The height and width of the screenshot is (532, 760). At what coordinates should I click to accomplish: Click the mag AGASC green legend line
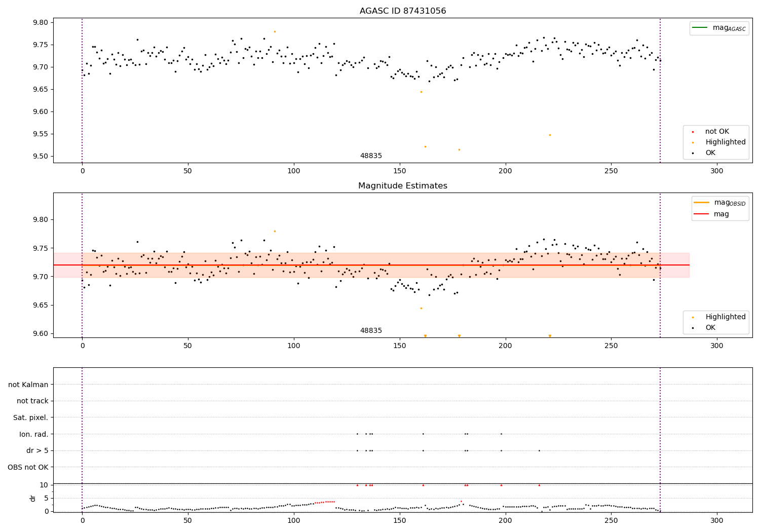[700, 28]
